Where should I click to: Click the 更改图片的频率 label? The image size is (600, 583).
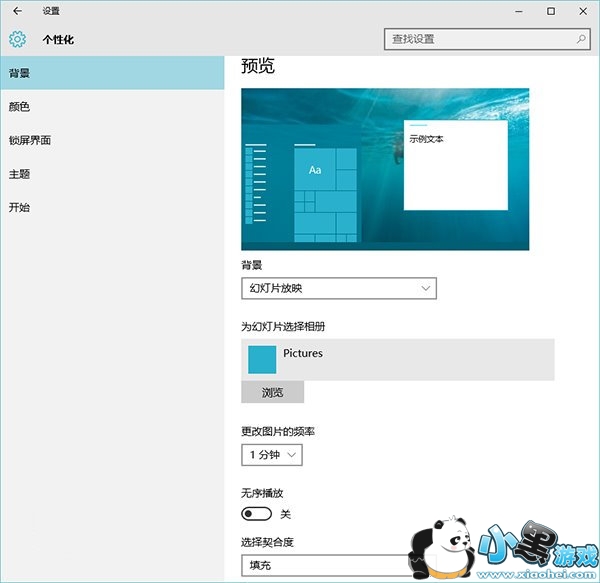(278, 432)
